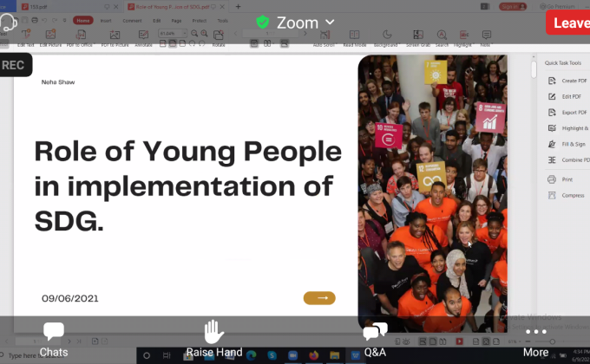Screen dimensions: 590x364
Task: Open the Chats panel
Action: (x=54, y=338)
